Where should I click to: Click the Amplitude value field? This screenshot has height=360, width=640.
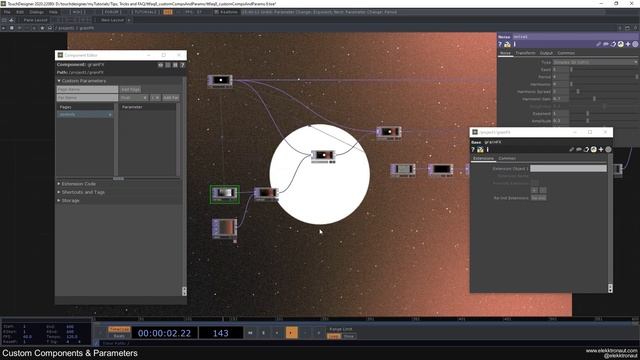(x=561, y=121)
